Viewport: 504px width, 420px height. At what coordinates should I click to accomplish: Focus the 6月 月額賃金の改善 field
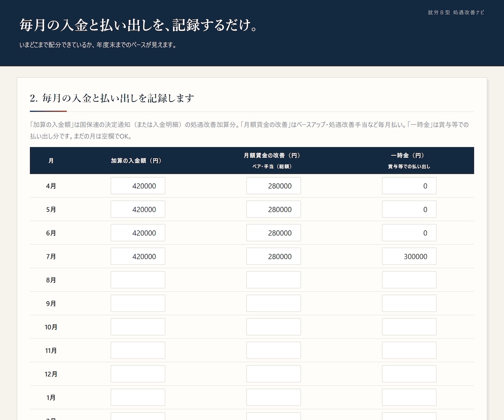coord(273,233)
